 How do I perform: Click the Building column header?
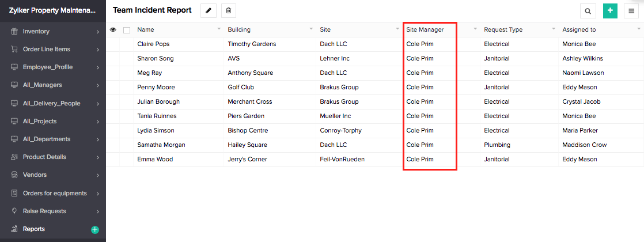(x=239, y=30)
